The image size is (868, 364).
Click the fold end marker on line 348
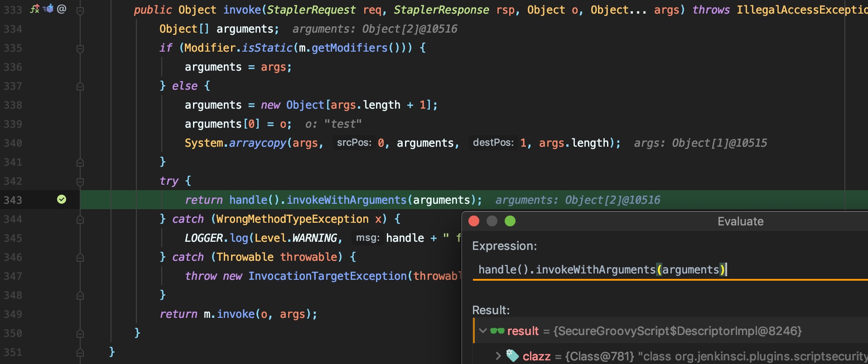(80, 295)
